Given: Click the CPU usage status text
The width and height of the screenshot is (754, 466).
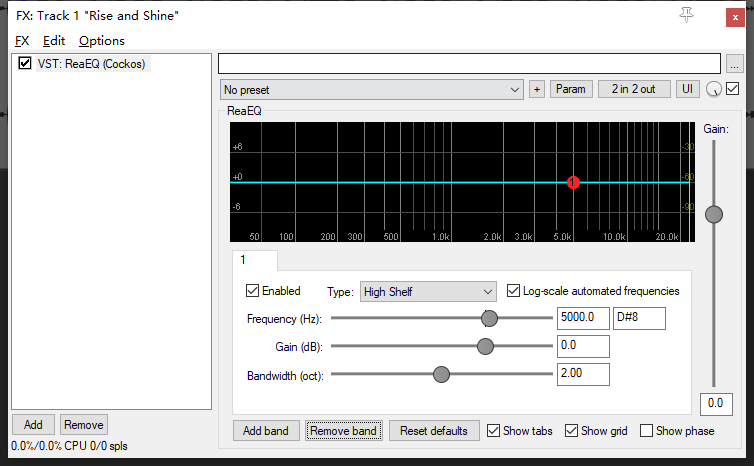Looking at the screenshot, I should pos(69,446).
